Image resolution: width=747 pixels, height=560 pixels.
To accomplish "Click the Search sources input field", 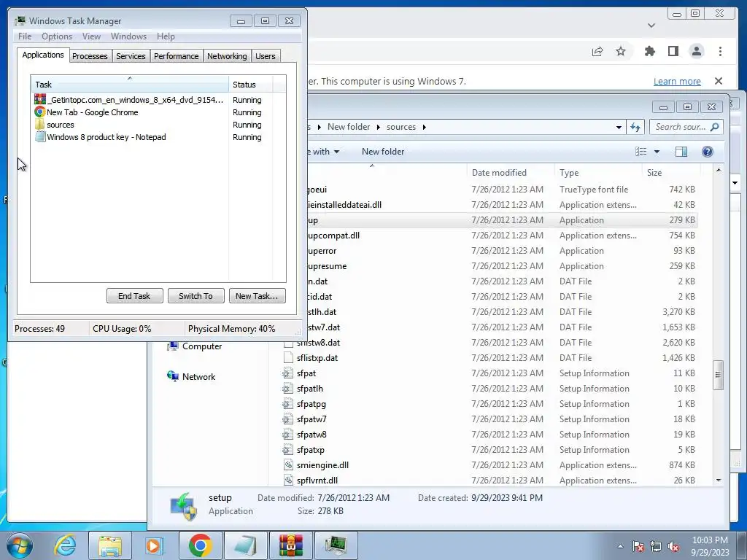I will point(685,127).
